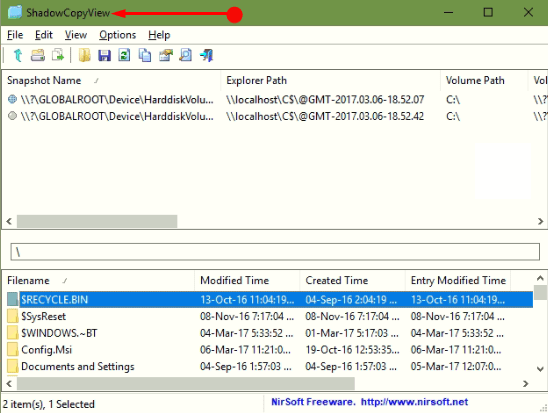Screen dimensions: 548x413
Task: Click created time 04-Sep-16 2:04:19
Action: [351, 299]
